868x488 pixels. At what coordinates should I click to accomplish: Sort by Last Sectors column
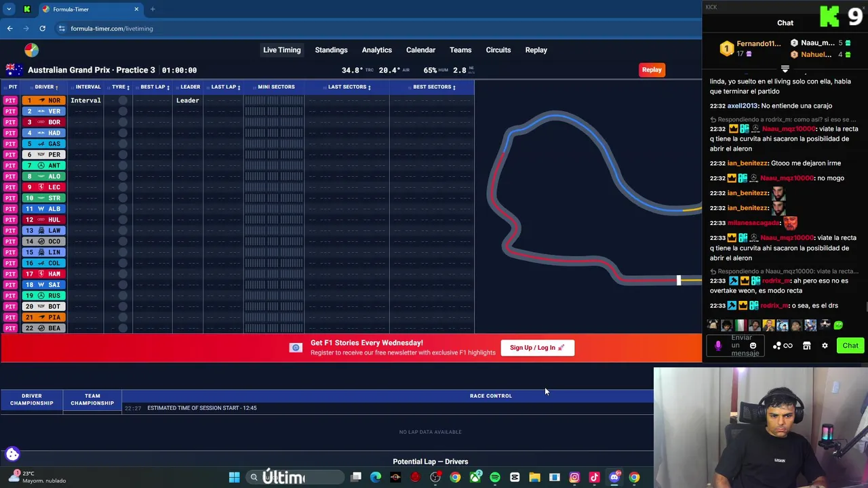(349, 87)
